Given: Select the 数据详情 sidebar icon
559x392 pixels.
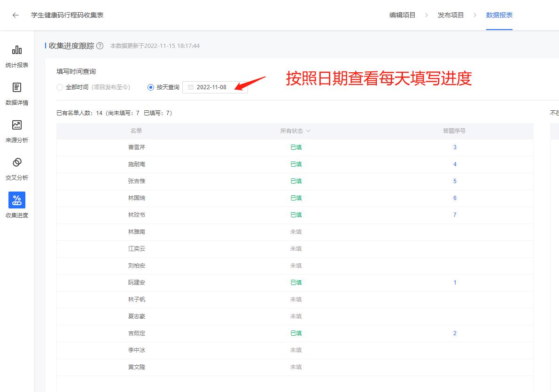Looking at the screenshot, I should click(16, 93).
